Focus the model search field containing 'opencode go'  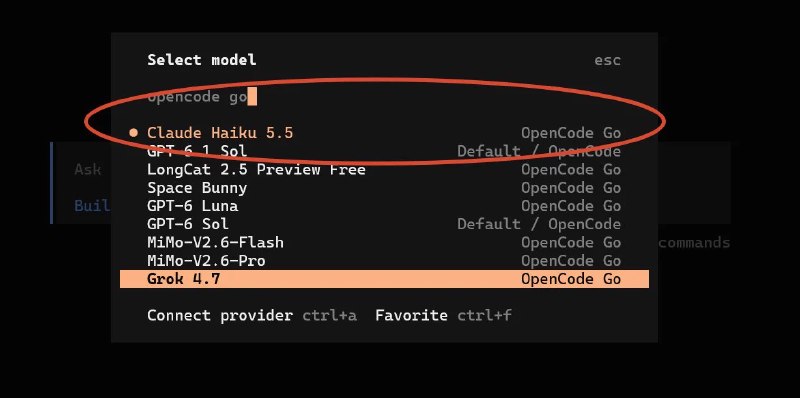click(x=384, y=97)
